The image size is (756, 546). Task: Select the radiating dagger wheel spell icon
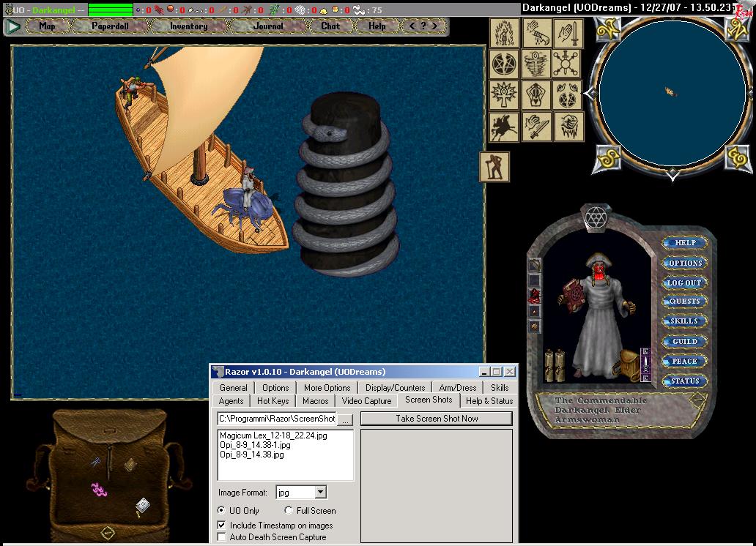[x=568, y=64]
